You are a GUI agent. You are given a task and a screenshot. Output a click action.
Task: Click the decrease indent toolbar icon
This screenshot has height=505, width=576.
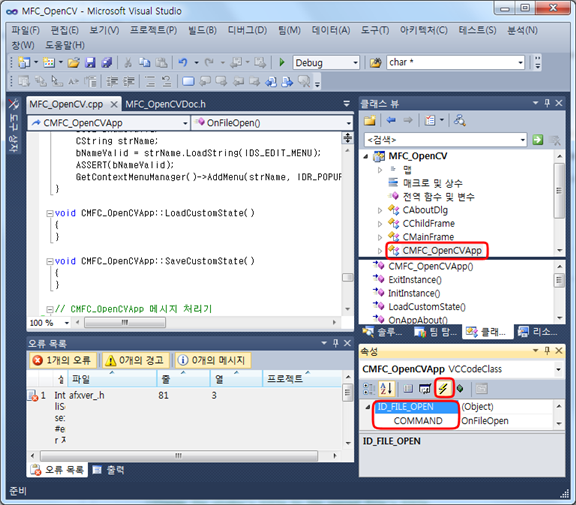(112, 81)
